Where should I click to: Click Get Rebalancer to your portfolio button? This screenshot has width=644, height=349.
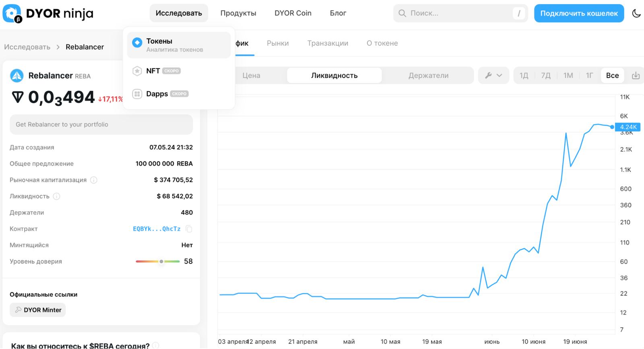click(x=101, y=124)
